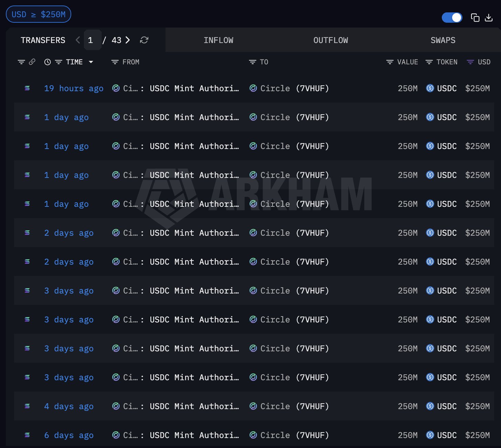The width and height of the screenshot is (501, 448).
Task: Click USDC token name in 6 days ago row
Action: 447,435
